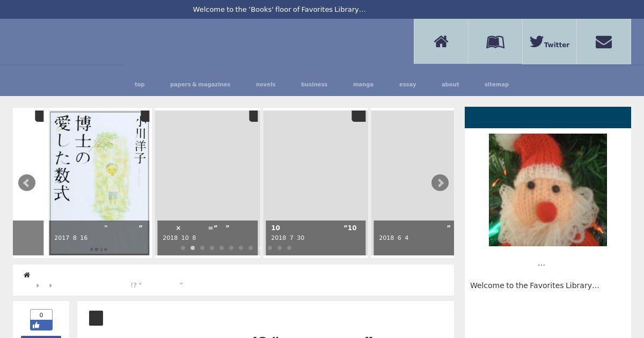The height and width of the screenshot is (338, 644).
Task: Open carousel slide dated 2018 6 4
Action: click(413, 183)
